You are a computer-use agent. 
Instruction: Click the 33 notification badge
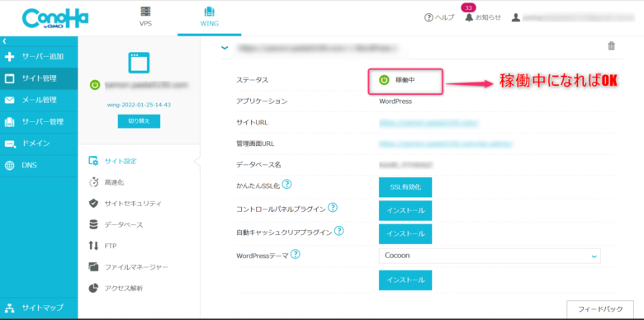[x=469, y=7]
